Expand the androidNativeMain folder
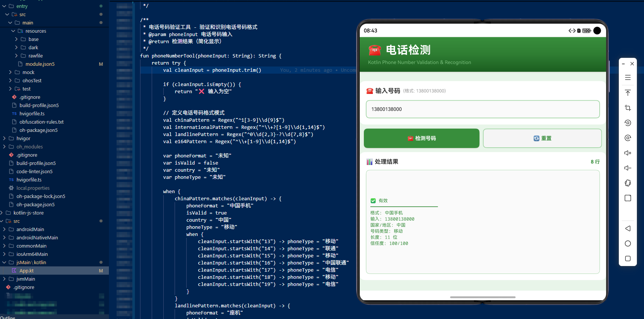 pos(4,237)
